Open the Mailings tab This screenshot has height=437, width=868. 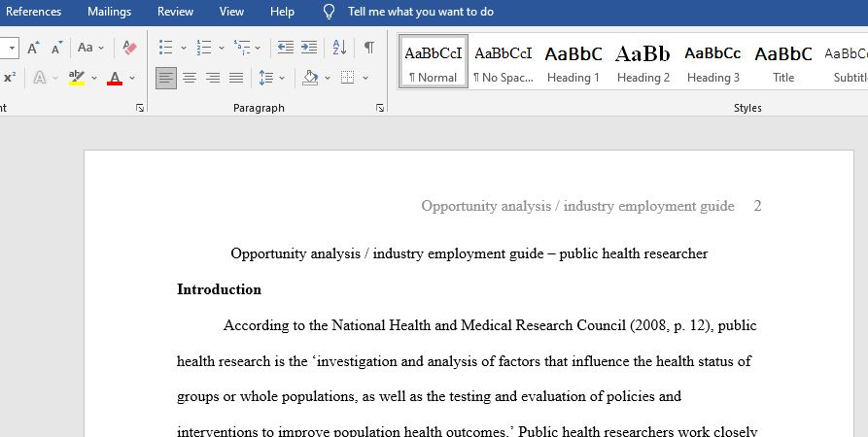coord(110,12)
